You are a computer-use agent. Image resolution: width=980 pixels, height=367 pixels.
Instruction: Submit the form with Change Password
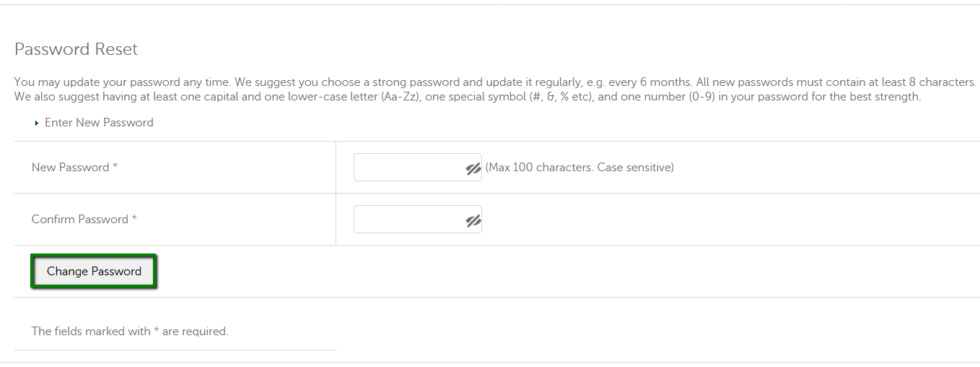click(94, 272)
